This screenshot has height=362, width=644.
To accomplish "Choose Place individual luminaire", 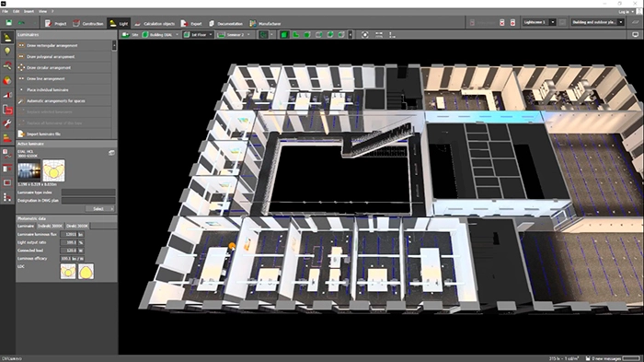I will (64, 89).
